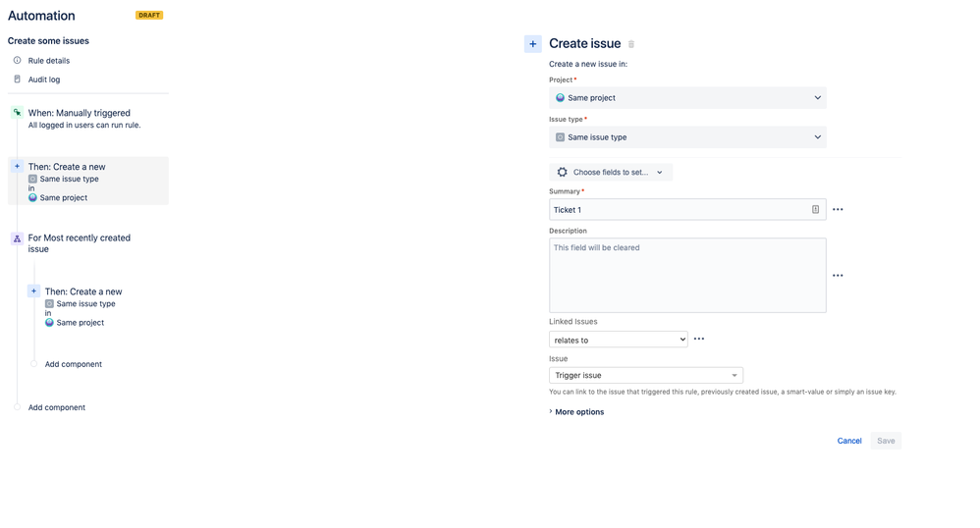
Task: Click the bottom Add component at rule level
Action: [56, 407]
